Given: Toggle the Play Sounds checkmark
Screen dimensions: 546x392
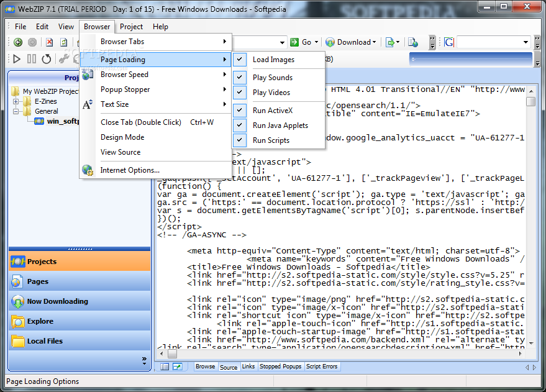Looking at the screenshot, I should (240, 77).
